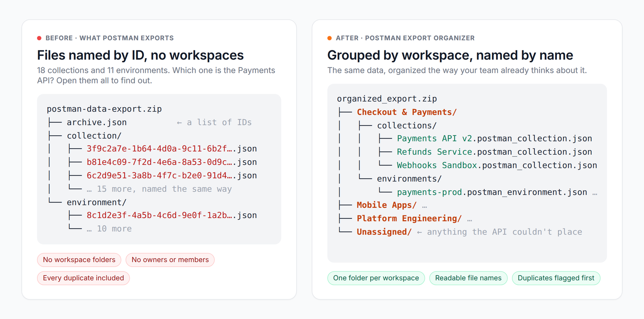
Task: Click the 6c2d9e51-3a8b JSON file name
Action: click(x=172, y=176)
